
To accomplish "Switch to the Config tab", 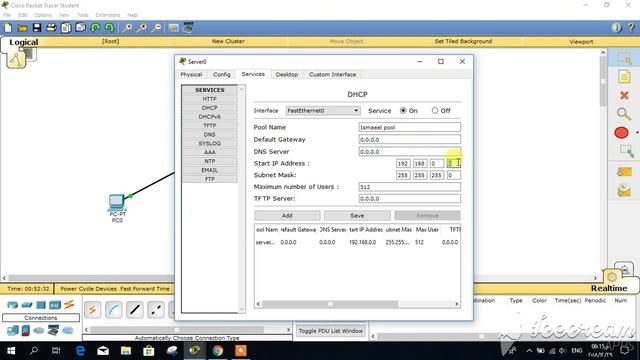I will point(222,75).
